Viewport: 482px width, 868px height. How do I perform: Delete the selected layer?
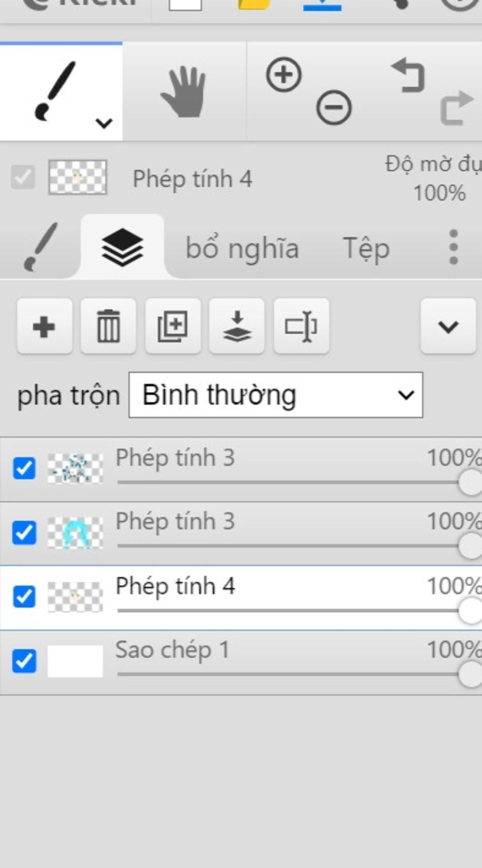coord(108,326)
